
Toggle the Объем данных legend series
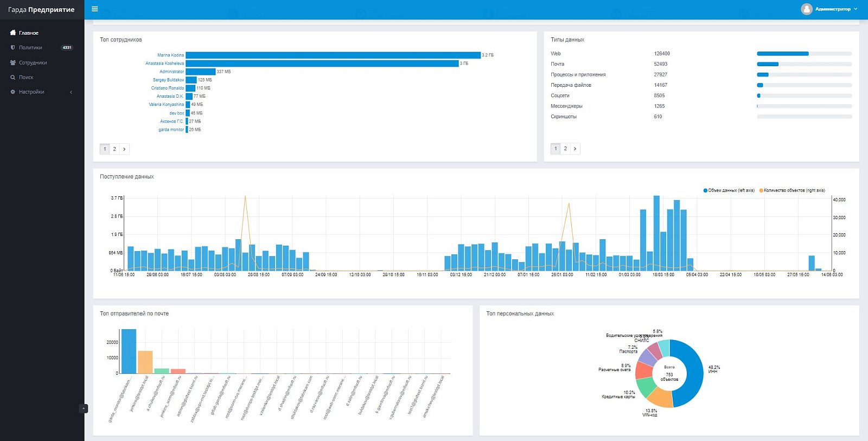(x=729, y=190)
